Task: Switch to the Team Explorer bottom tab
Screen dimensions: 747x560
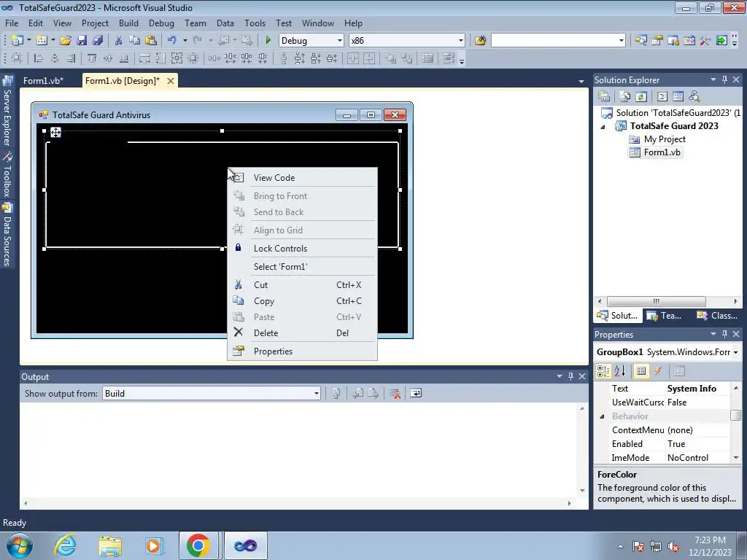Action: click(665, 316)
